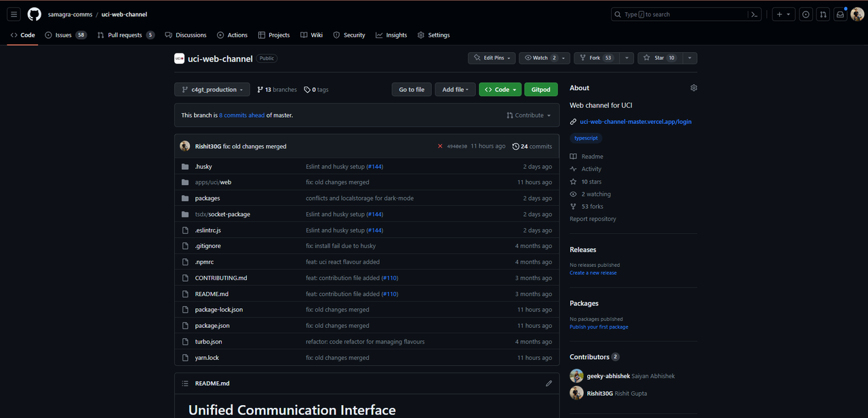Open the 4940e30 commit hash
The height and width of the screenshot is (418, 868).
(456, 146)
